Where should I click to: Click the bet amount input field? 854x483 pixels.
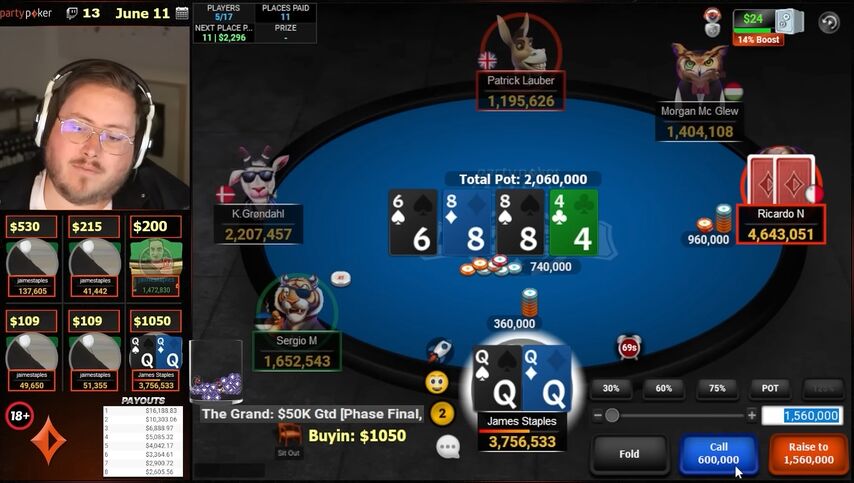802,415
